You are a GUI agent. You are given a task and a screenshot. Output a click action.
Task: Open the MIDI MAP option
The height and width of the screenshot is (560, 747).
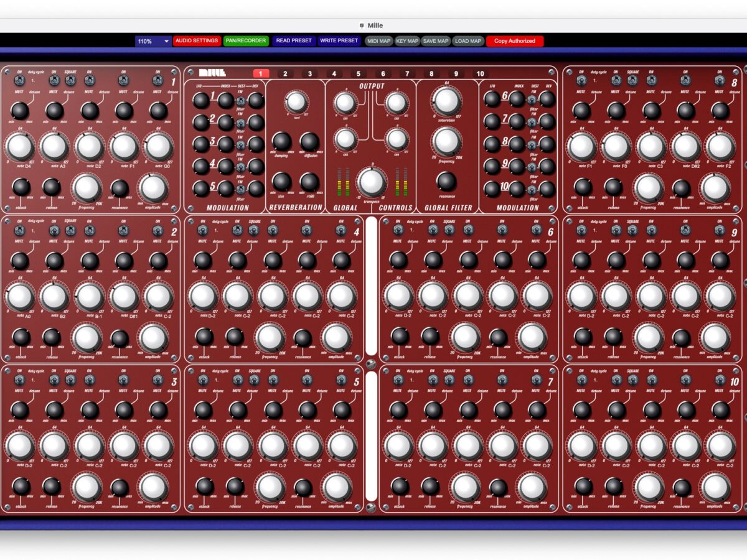coord(378,41)
